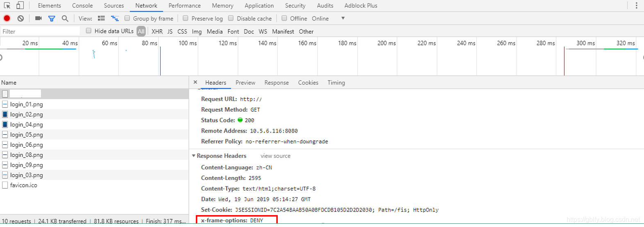This screenshot has height=227, width=644.
Task: Switch to large request rows view
Action: [x=101, y=18]
